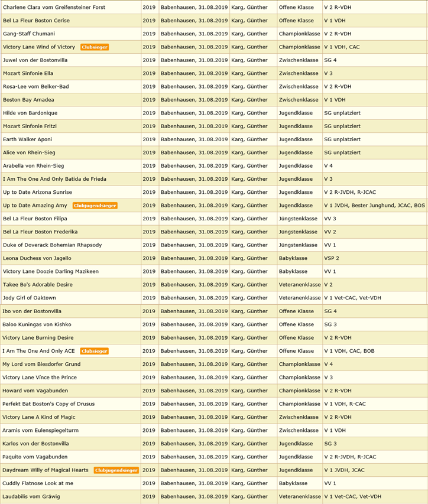Click My Lord vom Biesdorfer Grund name
The image size is (428, 504).
(x=41, y=364)
